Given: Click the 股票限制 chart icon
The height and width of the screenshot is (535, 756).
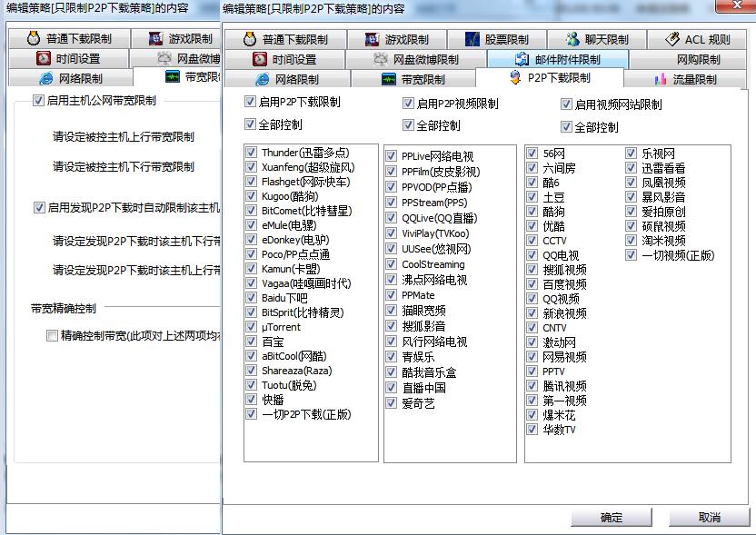Looking at the screenshot, I should [x=472, y=39].
